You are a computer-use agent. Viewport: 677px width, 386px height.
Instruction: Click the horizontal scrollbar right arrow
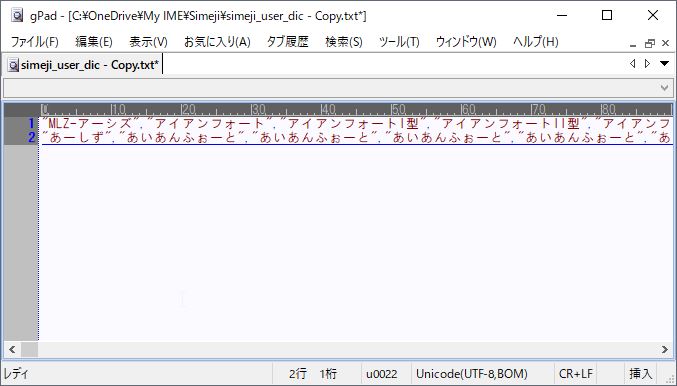[x=664, y=349]
